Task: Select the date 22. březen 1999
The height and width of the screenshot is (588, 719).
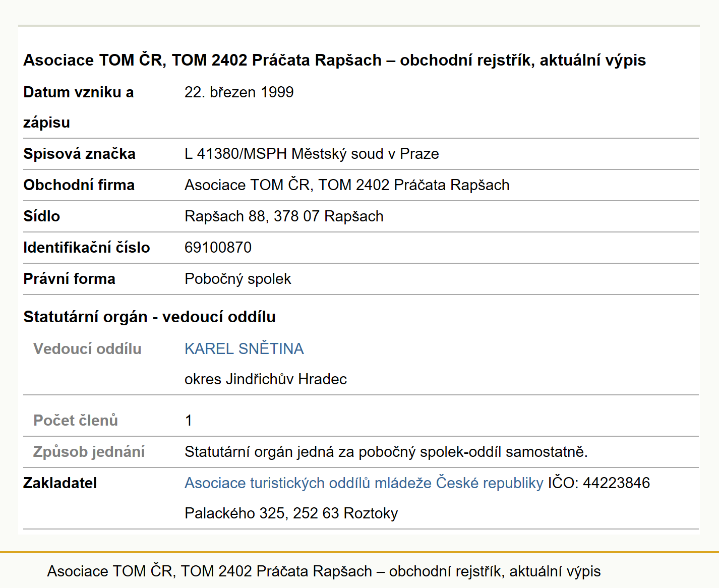Action: tap(239, 92)
